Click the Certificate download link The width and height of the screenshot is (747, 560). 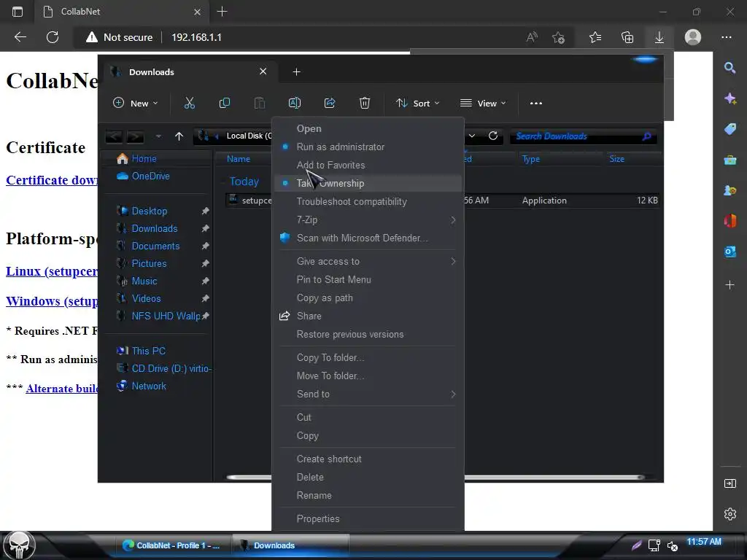pyautogui.click(x=52, y=180)
